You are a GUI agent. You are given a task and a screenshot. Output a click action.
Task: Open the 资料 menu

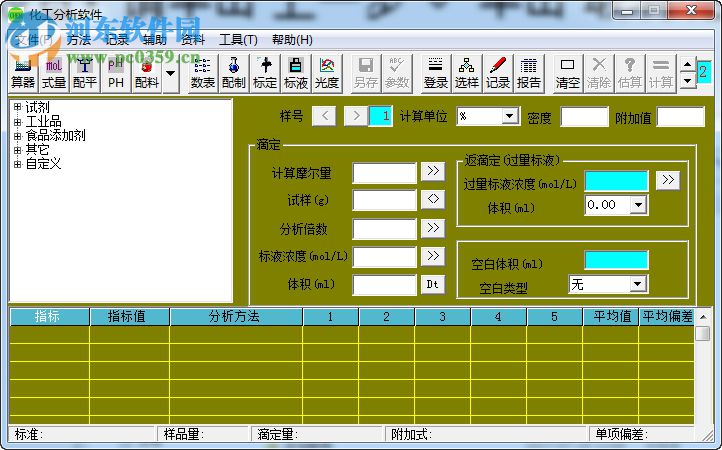click(x=192, y=40)
